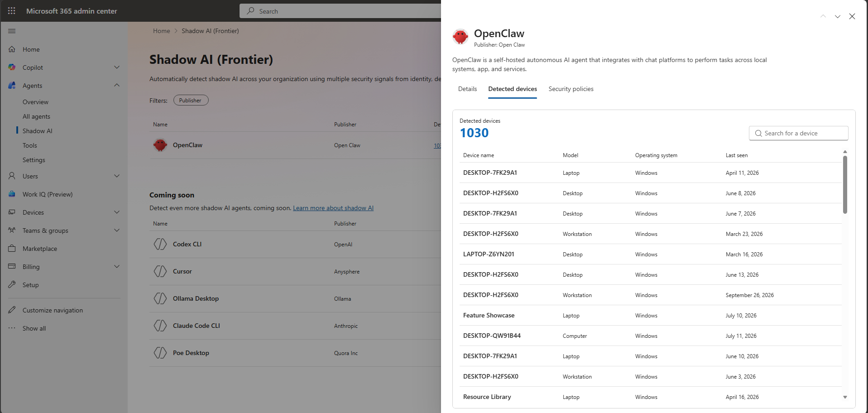Click the OpenClaw logo in details panel
Screen dimensions: 868x413
460,37
